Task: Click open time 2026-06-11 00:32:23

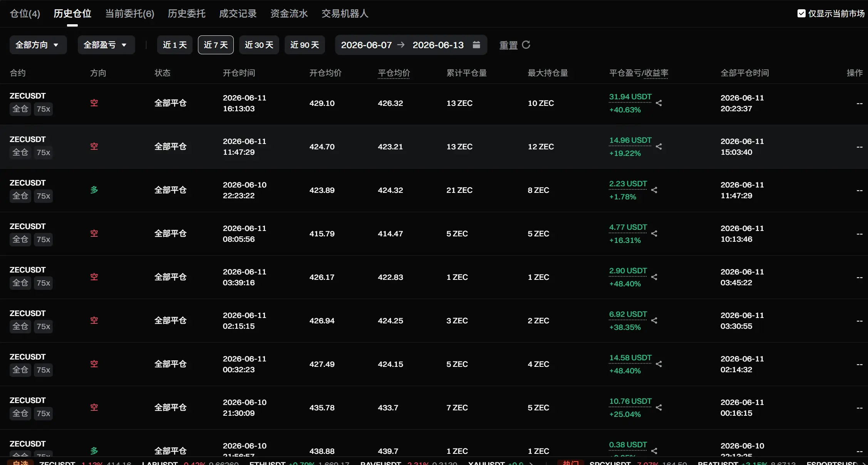Action: point(245,364)
